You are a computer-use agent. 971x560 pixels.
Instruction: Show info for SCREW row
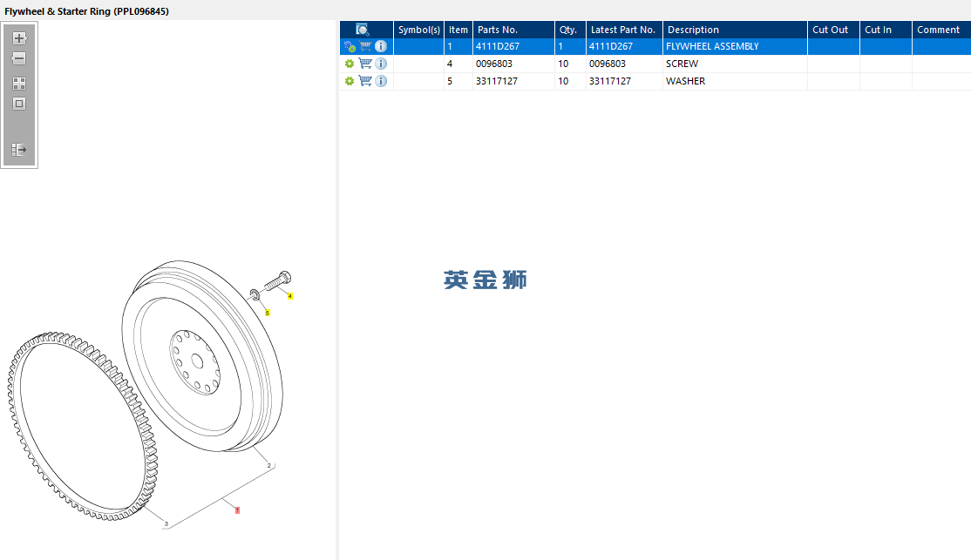381,64
